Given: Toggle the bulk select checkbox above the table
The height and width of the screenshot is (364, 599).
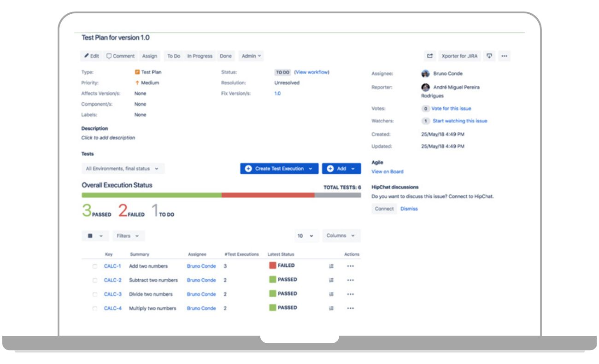Looking at the screenshot, I should [90, 235].
